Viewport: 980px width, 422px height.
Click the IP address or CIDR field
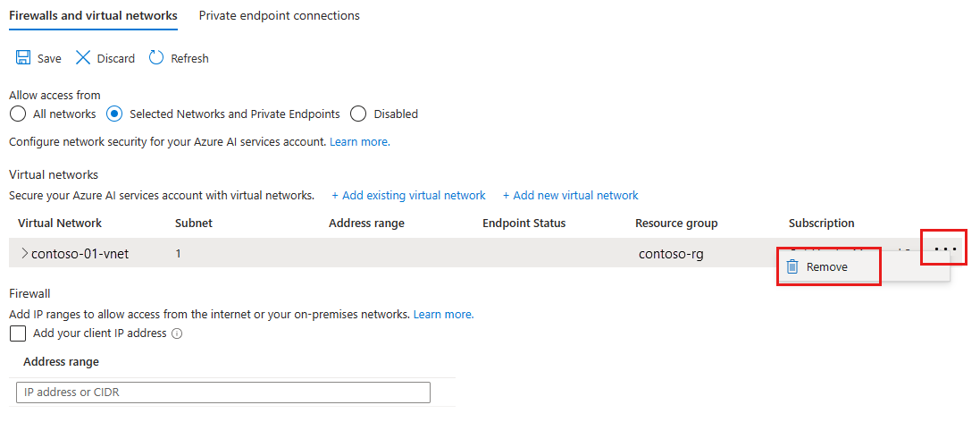point(223,392)
